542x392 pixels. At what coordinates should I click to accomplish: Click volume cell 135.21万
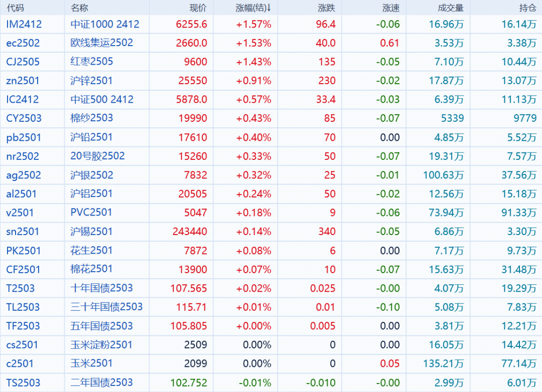point(444,364)
